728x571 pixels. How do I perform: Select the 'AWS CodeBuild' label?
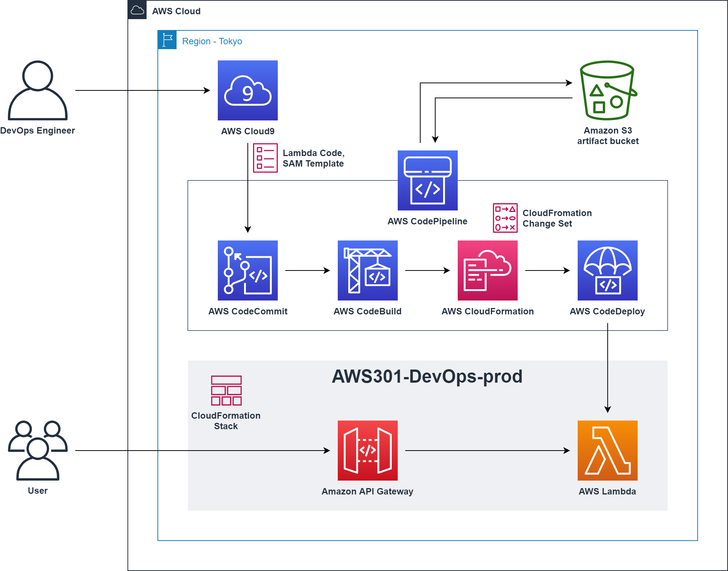click(x=367, y=311)
